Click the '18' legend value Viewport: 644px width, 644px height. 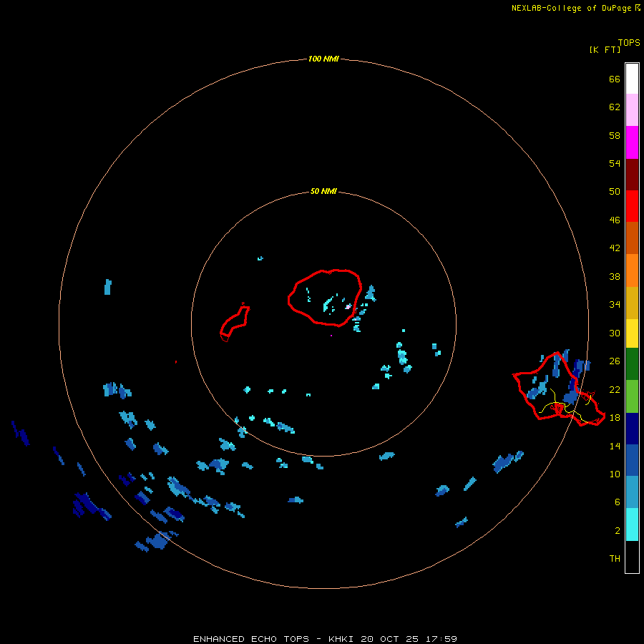[x=615, y=418]
